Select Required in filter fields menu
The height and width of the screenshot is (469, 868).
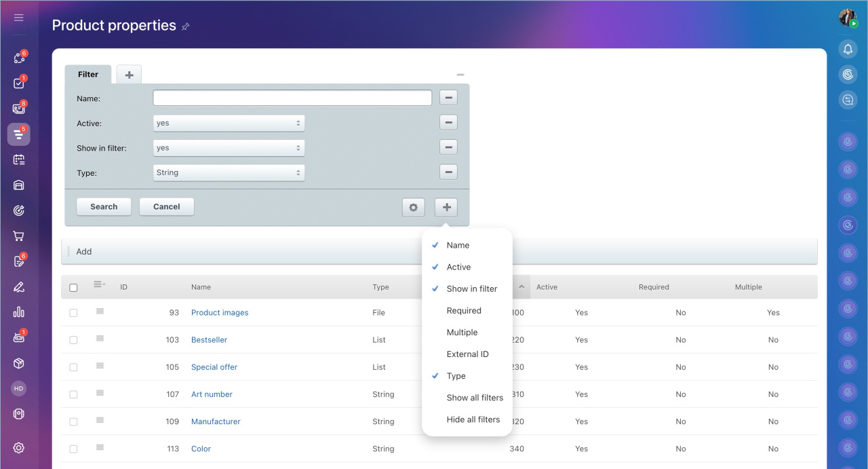click(x=464, y=311)
